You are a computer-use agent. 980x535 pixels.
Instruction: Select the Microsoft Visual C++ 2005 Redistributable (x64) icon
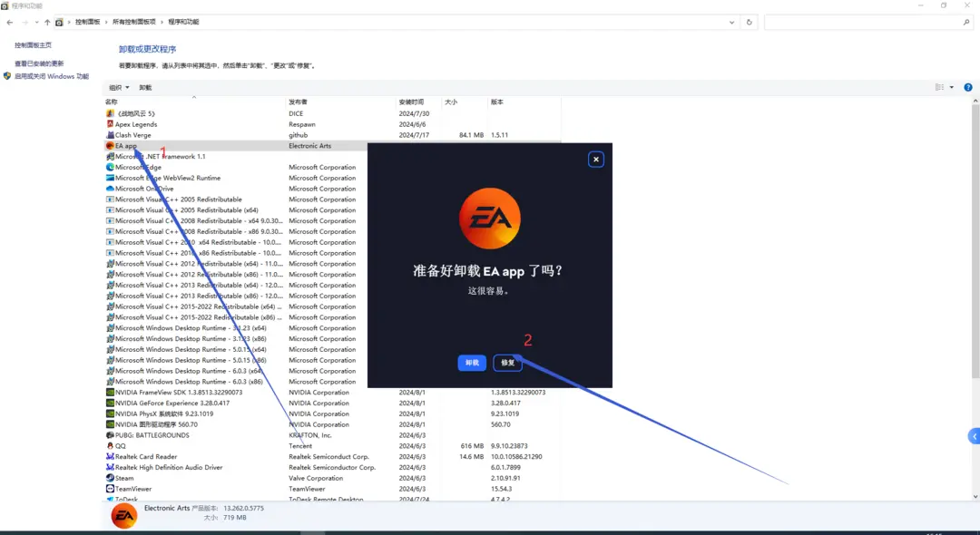(x=110, y=209)
